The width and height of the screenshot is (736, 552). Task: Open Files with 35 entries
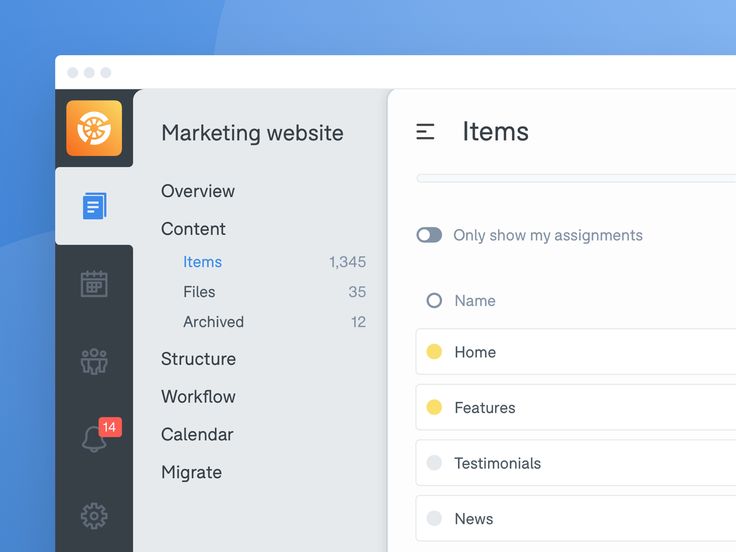pyautogui.click(x=199, y=292)
